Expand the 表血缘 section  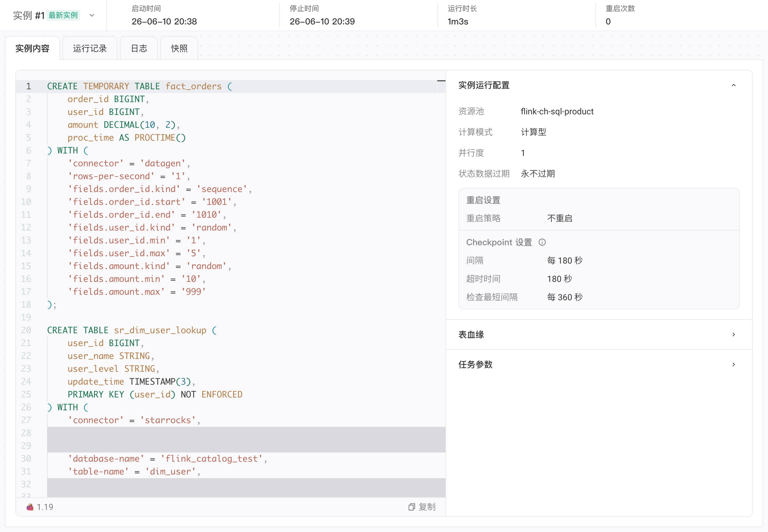click(x=599, y=334)
